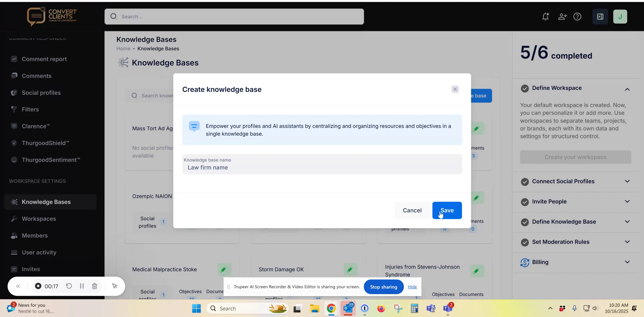Viewport: 644px width, 317px height.
Task: Edit the Ozempic NAION knowledge base
Action: (x=477, y=198)
